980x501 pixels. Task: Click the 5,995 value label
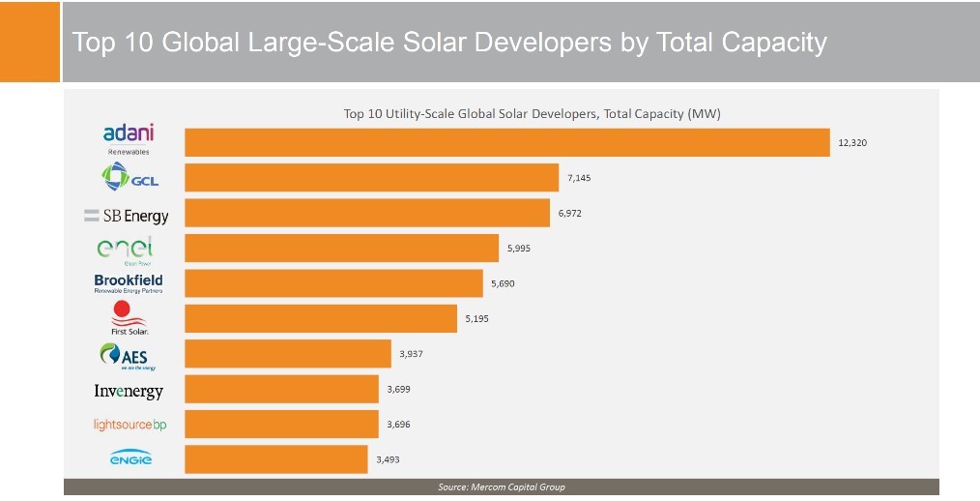click(x=519, y=249)
